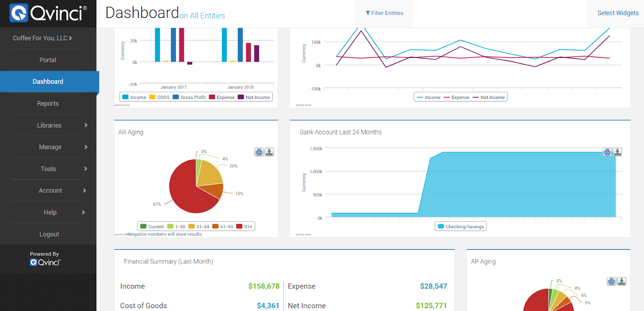Open the Reports section

pos(48,103)
